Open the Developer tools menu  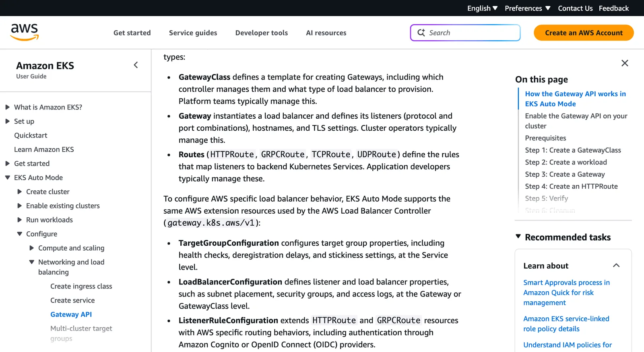click(262, 33)
